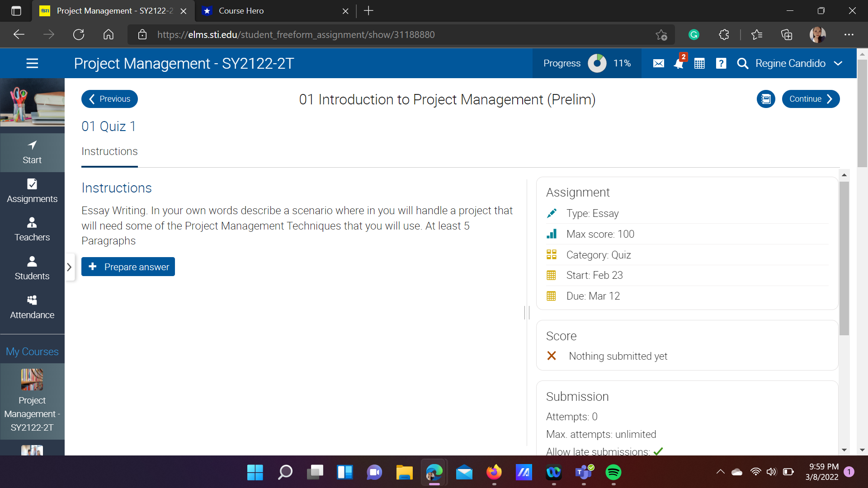This screenshot has width=868, height=488.
Task: Expand the collapsed side panel chevron
Action: pyautogui.click(x=69, y=267)
